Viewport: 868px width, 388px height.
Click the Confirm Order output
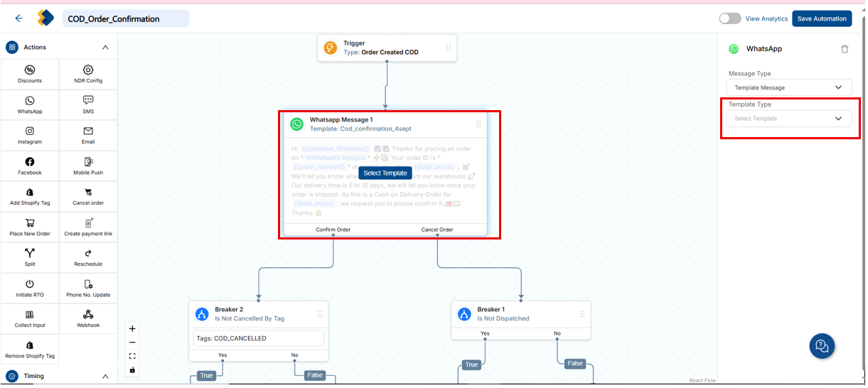333,230
